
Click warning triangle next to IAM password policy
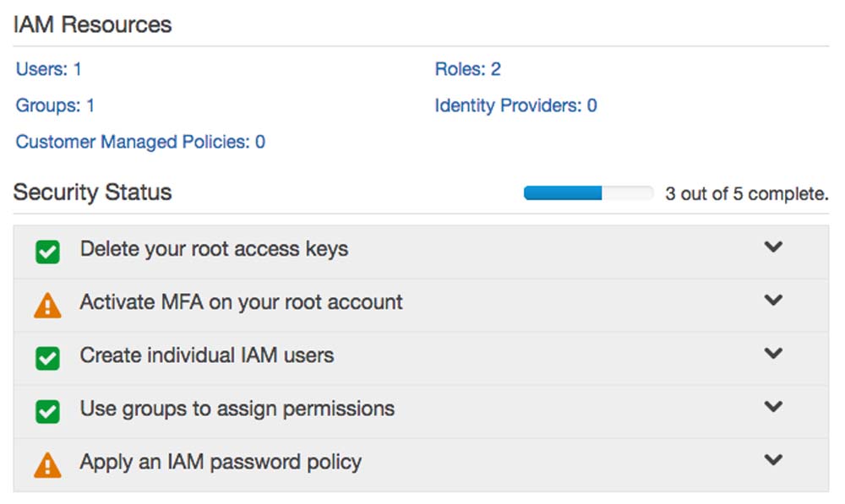pos(48,464)
